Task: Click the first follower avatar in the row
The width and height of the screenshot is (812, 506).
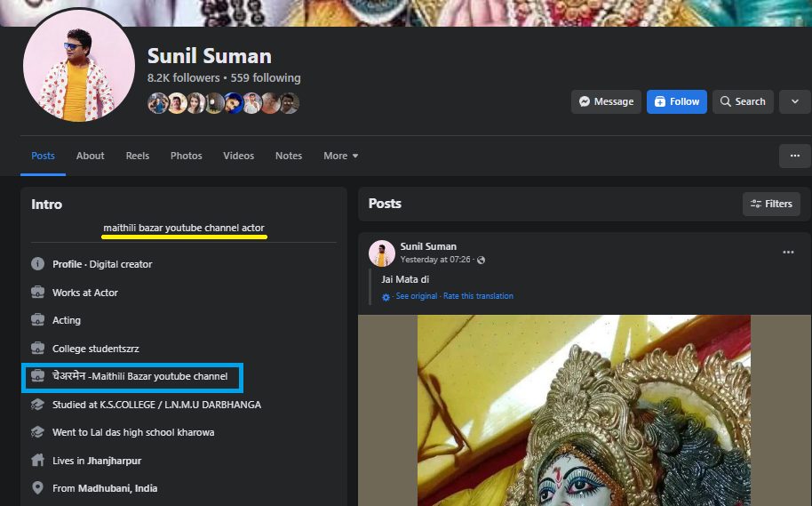Action: click(157, 103)
